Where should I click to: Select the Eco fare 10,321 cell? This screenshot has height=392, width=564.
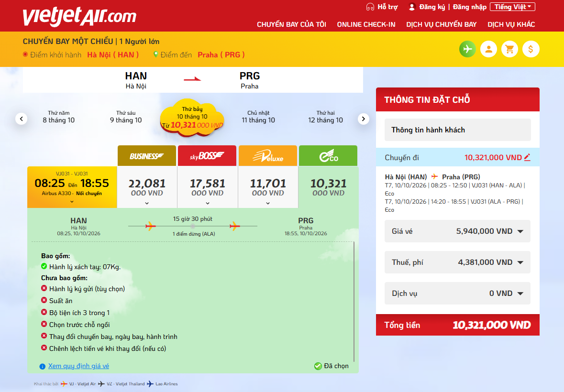point(328,187)
